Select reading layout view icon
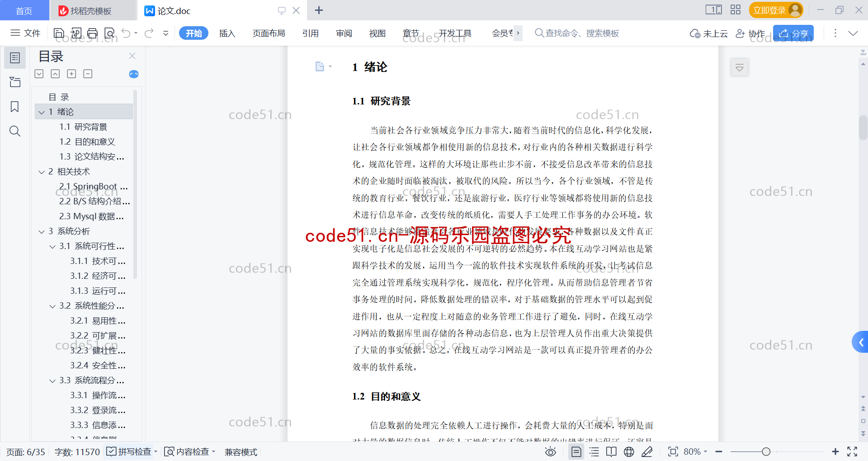Screen dimensions: 868x461 coord(611,452)
